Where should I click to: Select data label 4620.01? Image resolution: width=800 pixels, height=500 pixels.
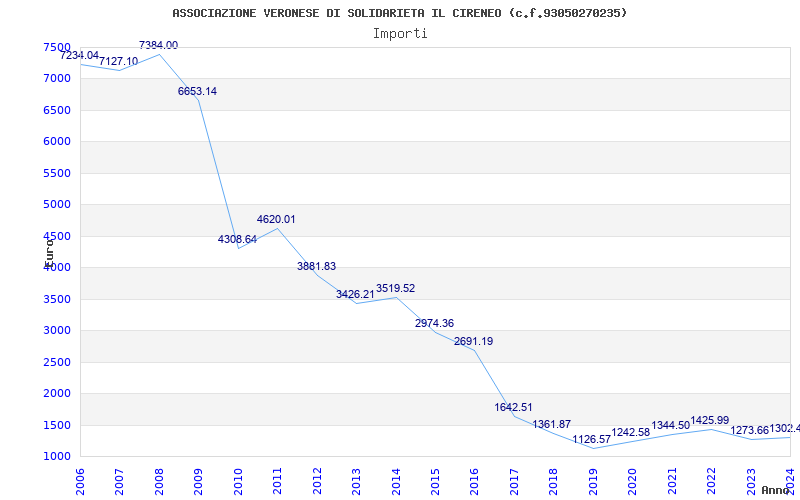276,219
